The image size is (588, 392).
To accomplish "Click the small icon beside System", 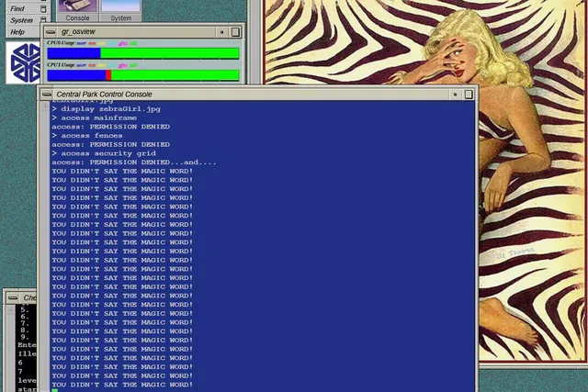I will point(43,20).
